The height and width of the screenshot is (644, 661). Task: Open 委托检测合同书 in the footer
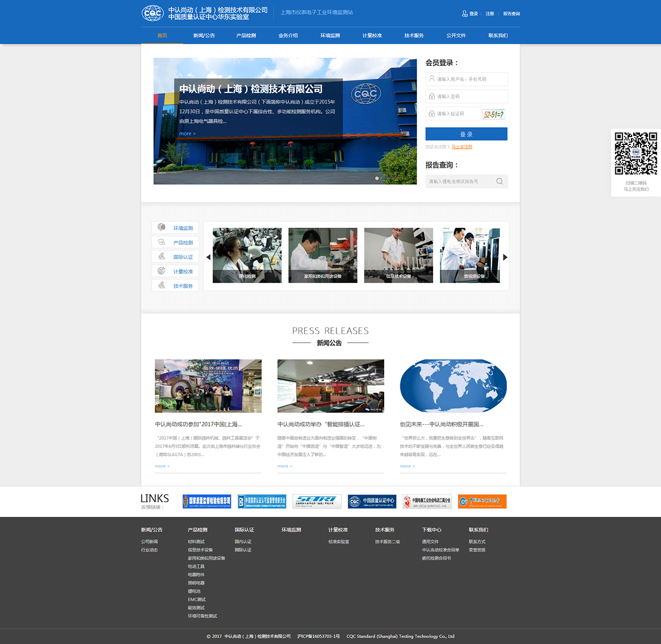click(x=436, y=559)
